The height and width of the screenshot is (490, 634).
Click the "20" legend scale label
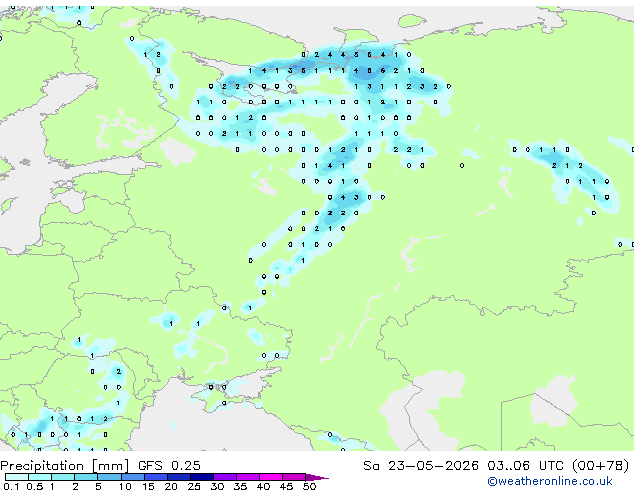point(171,486)
